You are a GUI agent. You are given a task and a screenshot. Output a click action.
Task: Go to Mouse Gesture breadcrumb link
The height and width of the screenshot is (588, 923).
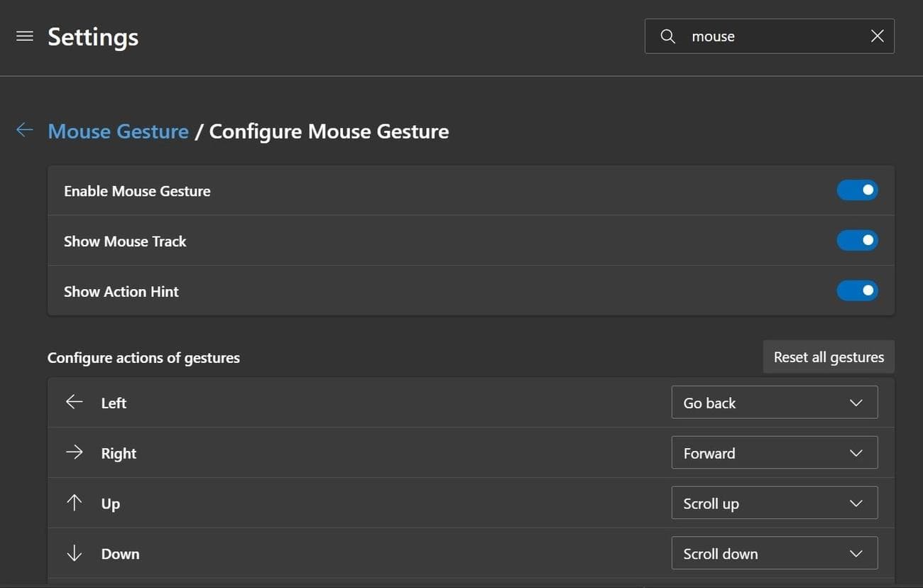[x=118, y=131]
